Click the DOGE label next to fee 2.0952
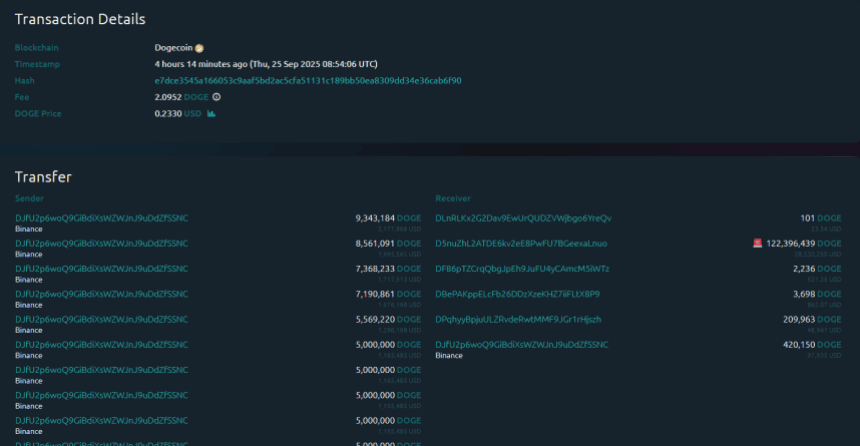 pos(196,97)
